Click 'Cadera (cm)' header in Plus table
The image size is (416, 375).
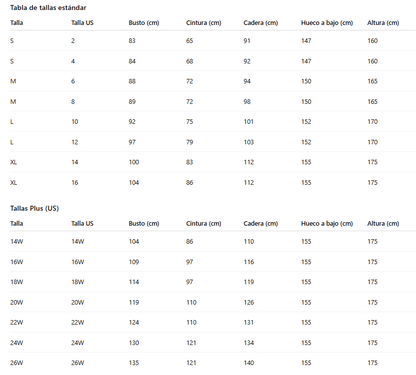coord(261,224)
